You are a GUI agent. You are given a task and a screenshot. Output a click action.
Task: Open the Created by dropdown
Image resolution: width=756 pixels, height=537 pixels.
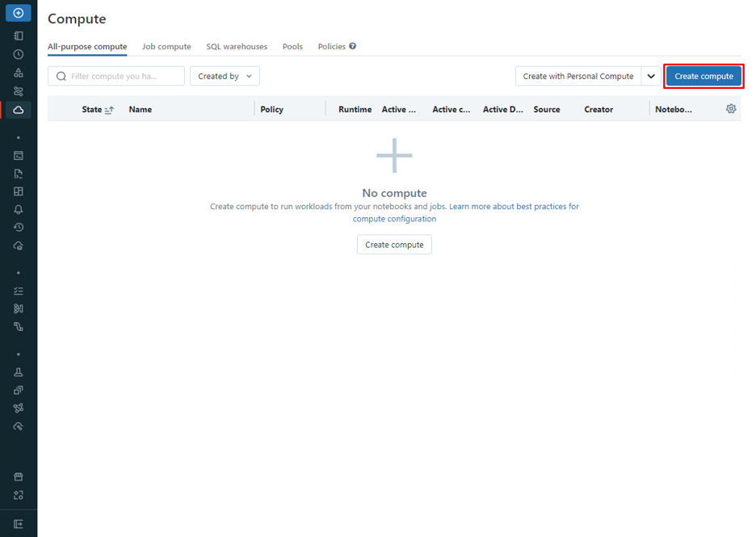pos(225,76)
